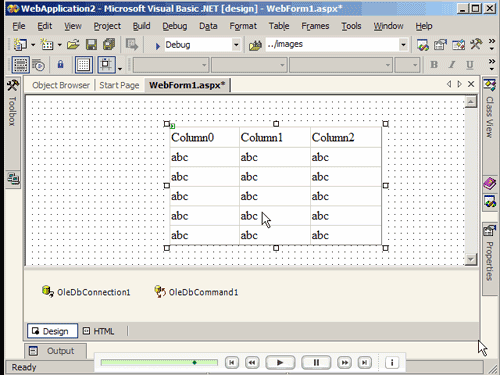Click the Column2 header cell
Viewport: 500px width, 375px height.
pyautogui.click(x=346, y=137)
